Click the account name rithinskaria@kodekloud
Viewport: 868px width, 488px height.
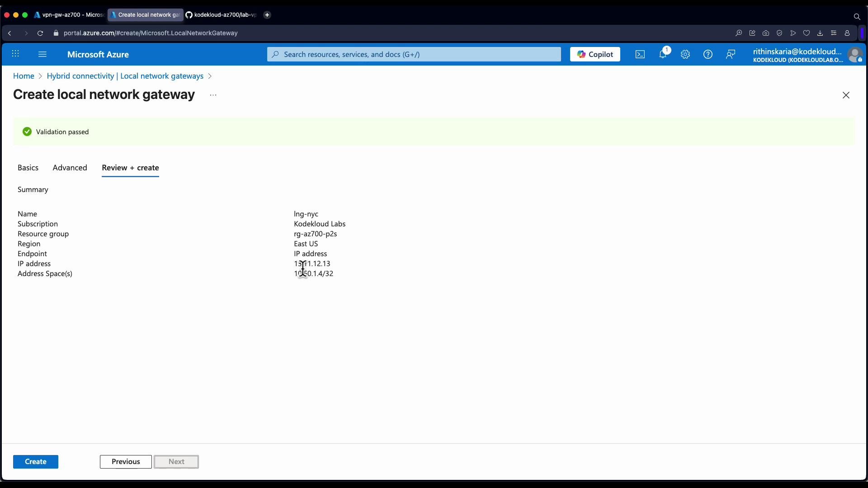tap(797, 52)
